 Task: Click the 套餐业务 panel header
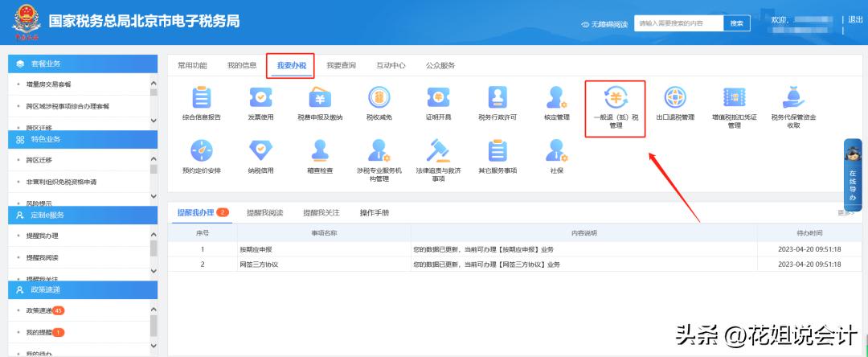83,64
